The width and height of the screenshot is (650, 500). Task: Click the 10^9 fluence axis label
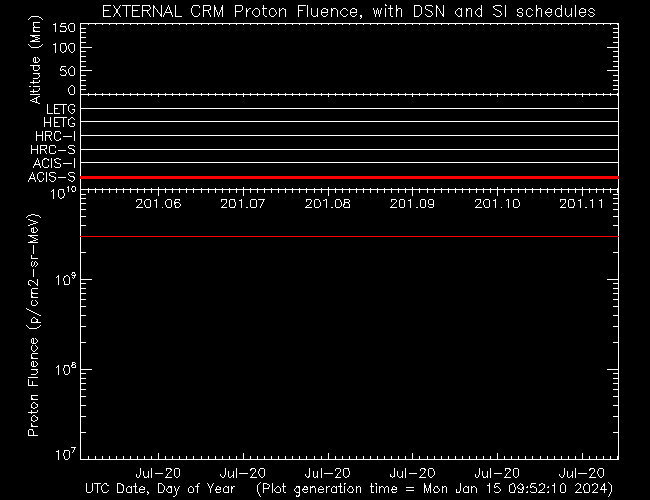point(65,280)
